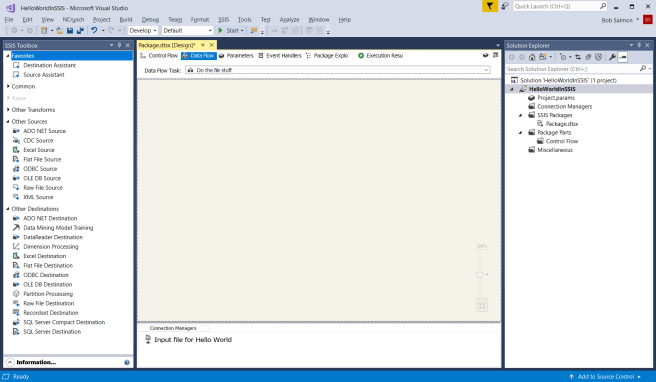Click Sync with Active Document icon
This screenshot has width=656, height=382.
578,57
